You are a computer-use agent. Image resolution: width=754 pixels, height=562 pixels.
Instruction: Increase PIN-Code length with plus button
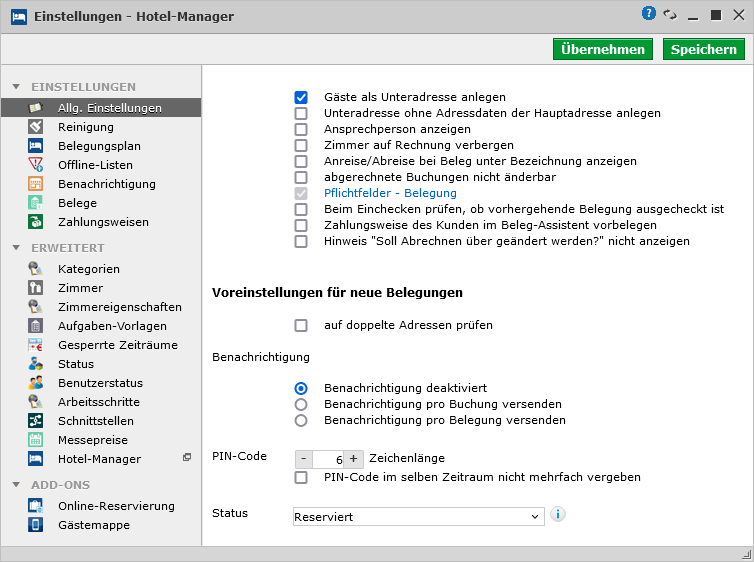pos(353,459)
